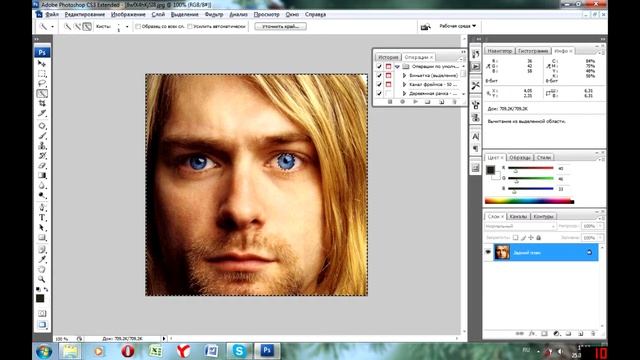This screenshot has height=360, width=640.
Task: Click new adjustment layer icon
Action: (x=556, y=333)
